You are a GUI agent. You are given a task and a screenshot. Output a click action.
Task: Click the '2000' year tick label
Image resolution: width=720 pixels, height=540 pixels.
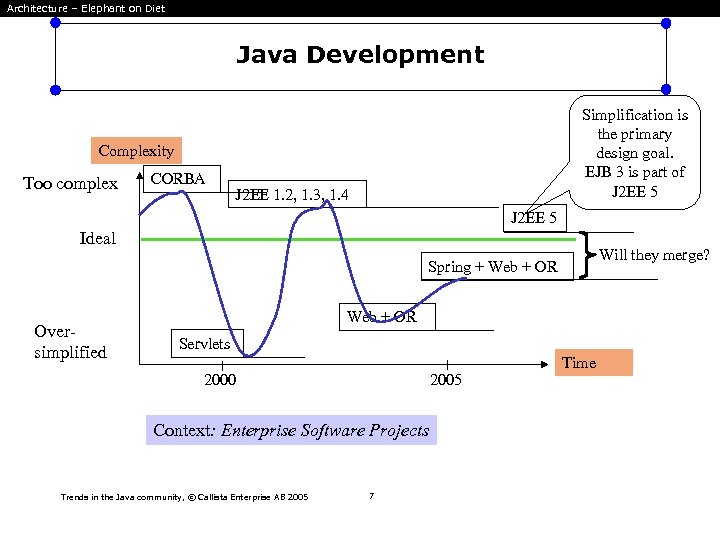coord(220,379)
